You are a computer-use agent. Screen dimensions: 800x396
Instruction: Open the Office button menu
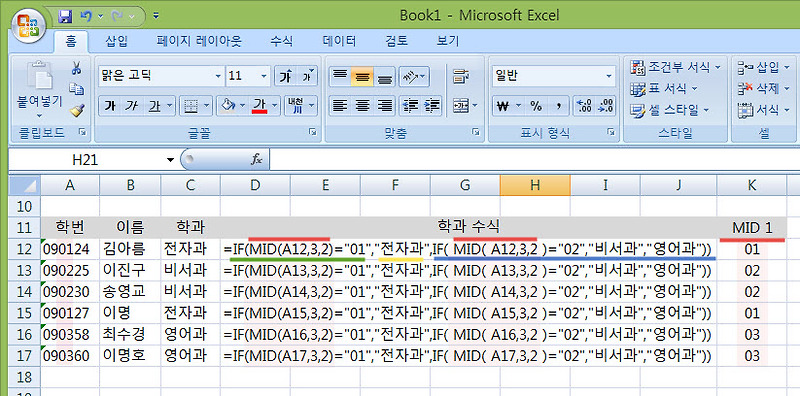29,25
